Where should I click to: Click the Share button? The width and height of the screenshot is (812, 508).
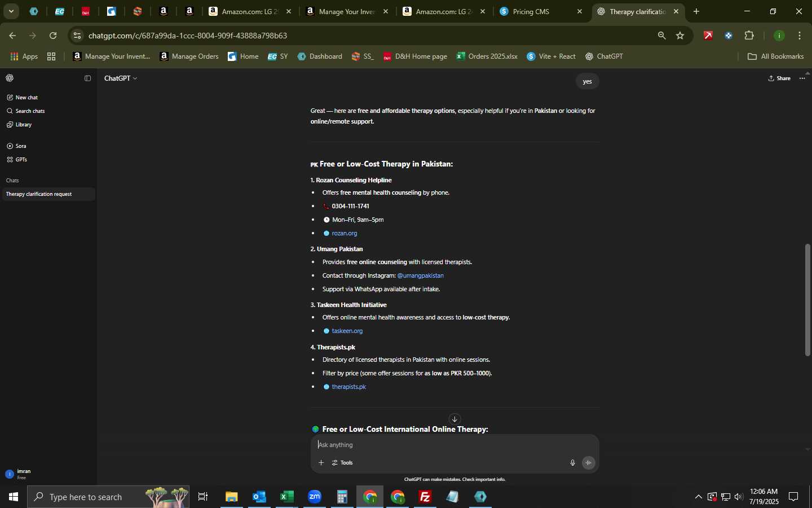[780, 78]
